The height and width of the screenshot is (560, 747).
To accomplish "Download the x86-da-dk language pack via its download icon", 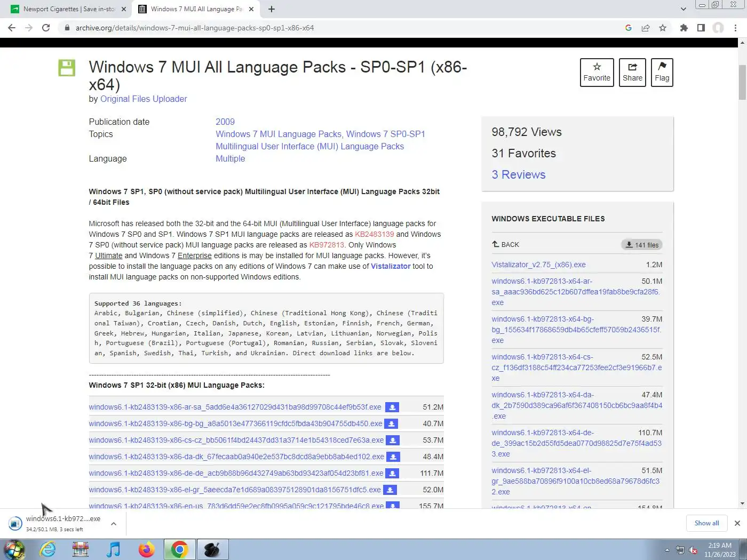I will click(393, 457).
